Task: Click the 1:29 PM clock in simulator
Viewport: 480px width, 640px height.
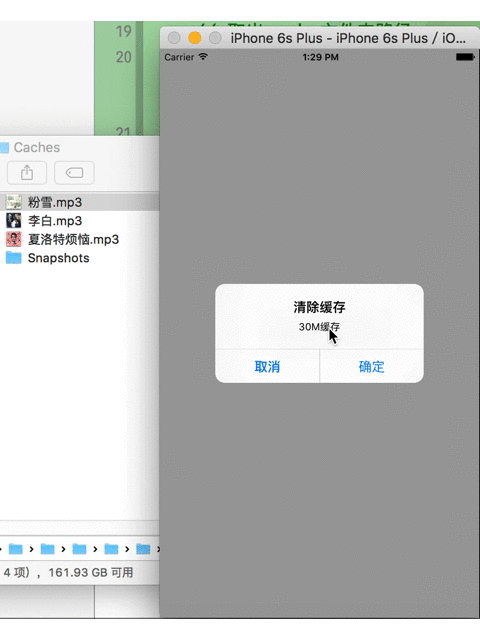Action: (320, 57)
